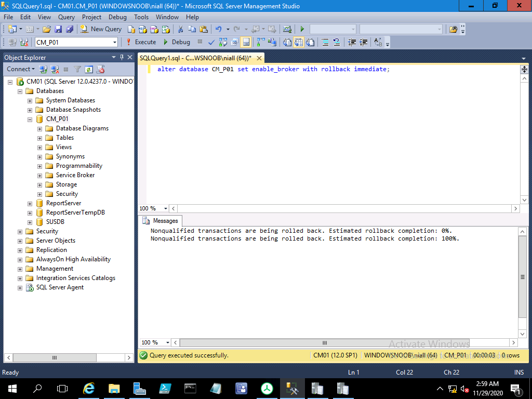Collapse the CM_P01 database node
The height and width of the screenshot is (399, 532).
(x=30, y=119)
